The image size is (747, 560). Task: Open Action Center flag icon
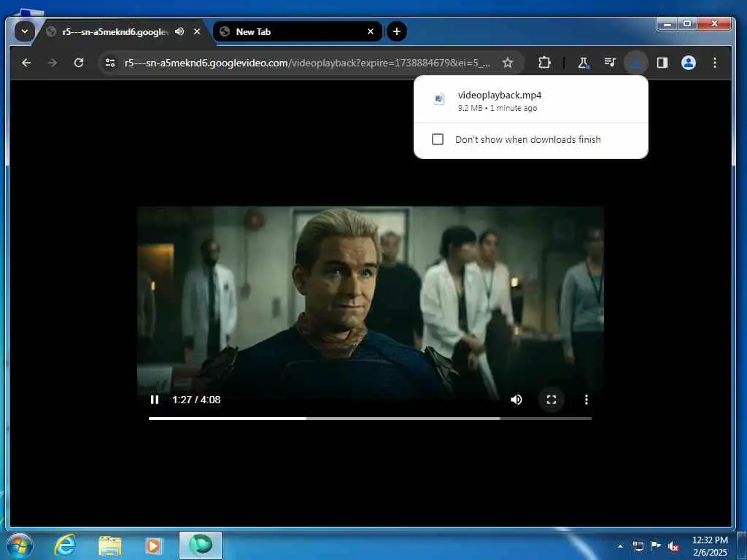coord(656,546)
